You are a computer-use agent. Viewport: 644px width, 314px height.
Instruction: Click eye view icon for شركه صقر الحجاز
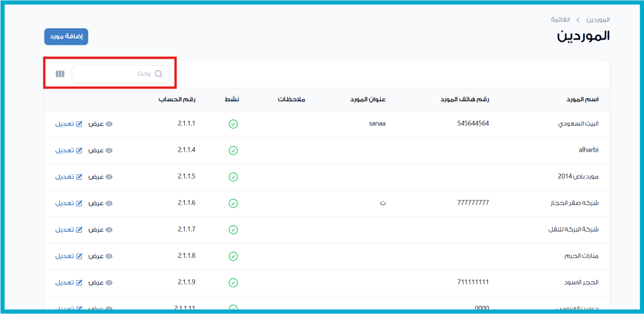[x=109, y=203]
